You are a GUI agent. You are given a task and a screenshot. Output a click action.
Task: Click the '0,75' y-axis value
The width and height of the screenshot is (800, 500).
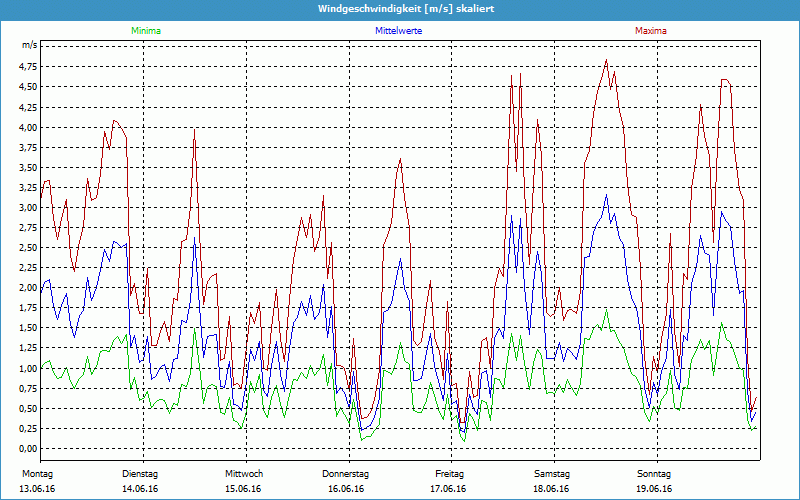click(29, 388)
